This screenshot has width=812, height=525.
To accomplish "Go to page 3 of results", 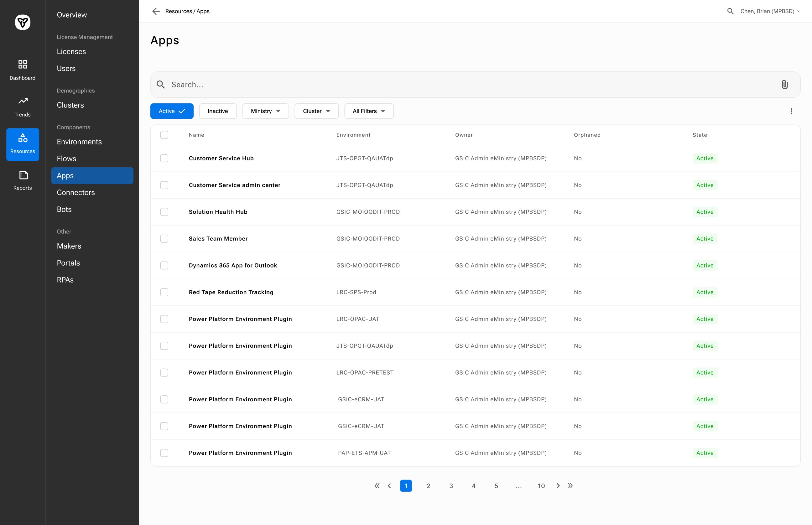I will [451, 486].
